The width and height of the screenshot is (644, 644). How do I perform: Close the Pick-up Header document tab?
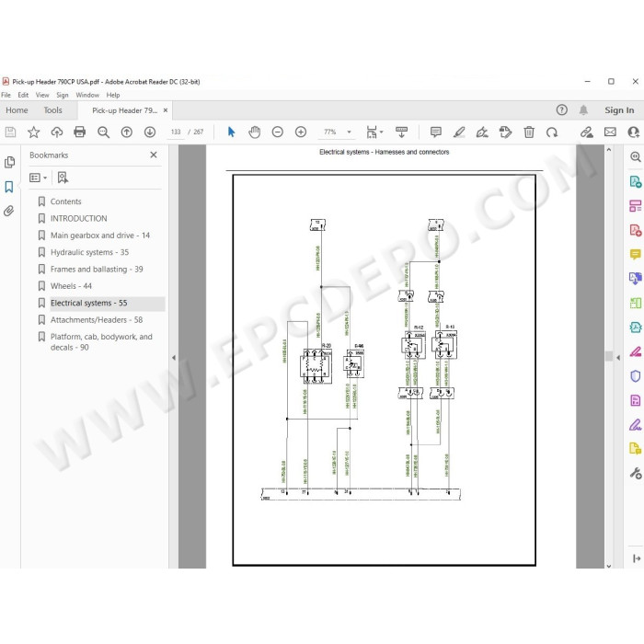point(166,110)
